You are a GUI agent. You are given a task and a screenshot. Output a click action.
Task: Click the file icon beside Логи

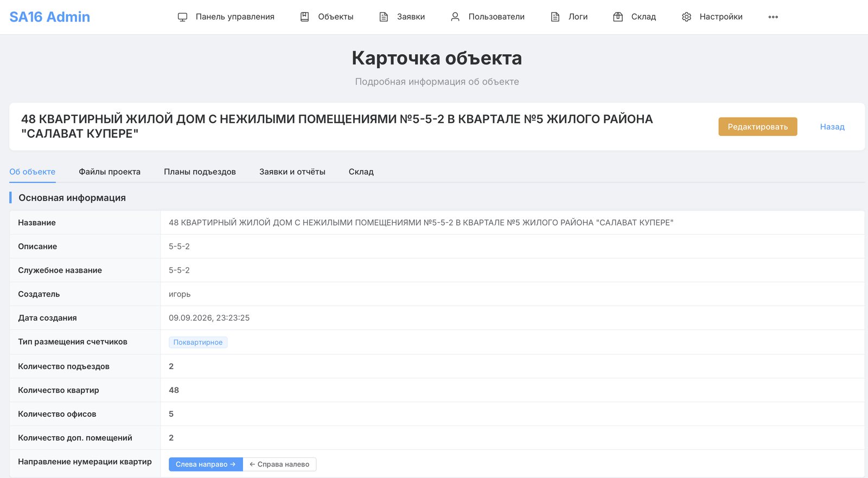click(x=555, y=17)
